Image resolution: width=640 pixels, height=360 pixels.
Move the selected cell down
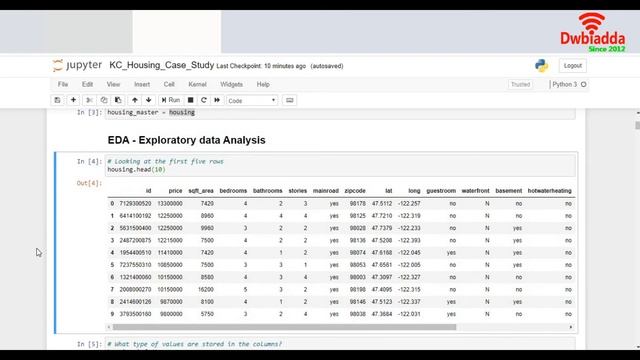149,100
